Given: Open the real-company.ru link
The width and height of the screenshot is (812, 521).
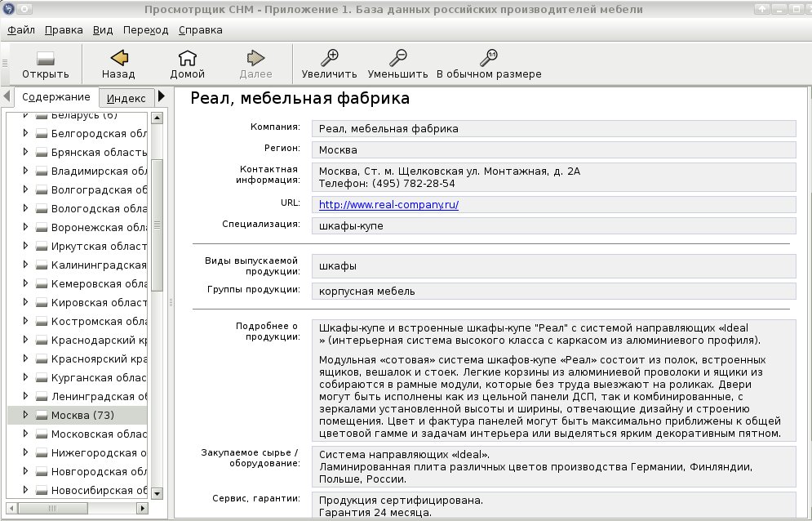Looking at the screenshot, I should 388,205.
